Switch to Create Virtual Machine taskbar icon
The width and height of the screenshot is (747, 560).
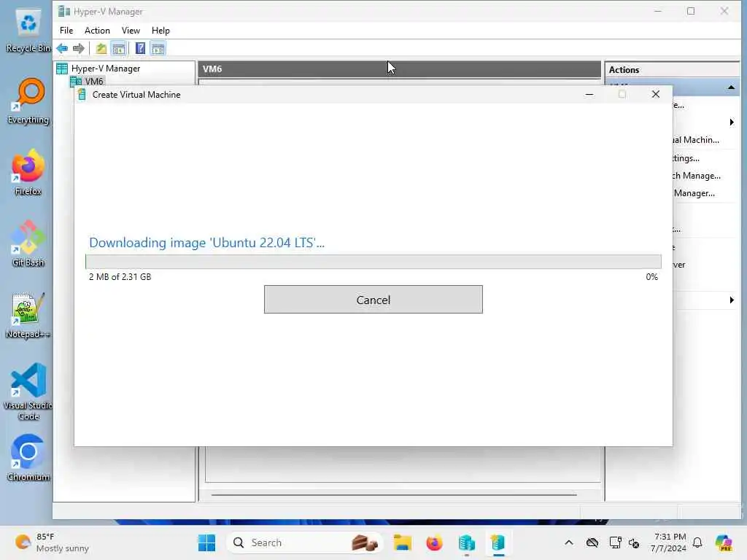point(498,542)
